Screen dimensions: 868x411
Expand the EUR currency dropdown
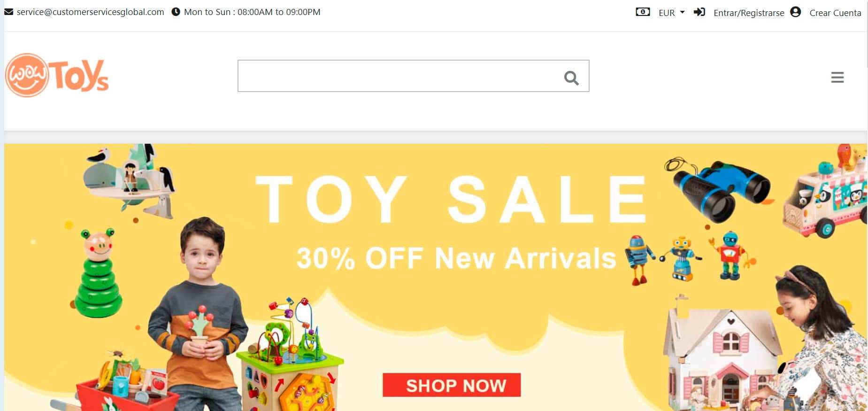672,13
